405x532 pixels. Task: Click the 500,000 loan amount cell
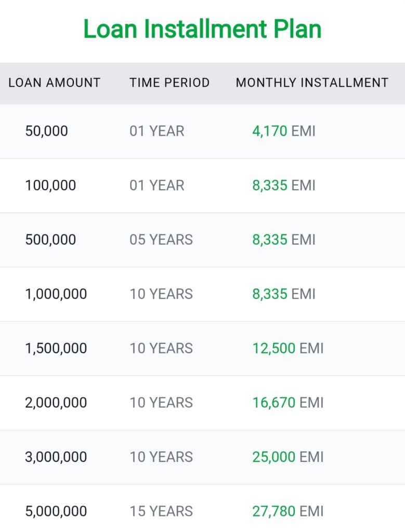(x=50, y=240)
